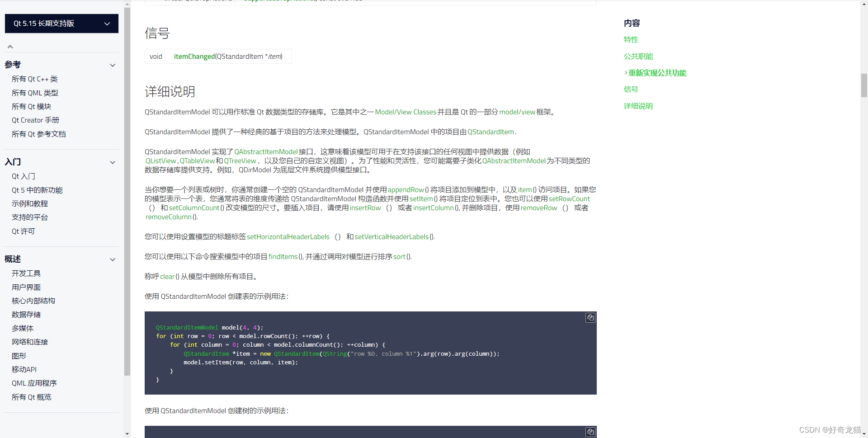Open 开发工具 overview
This screenshot has width=868, height=438.
pyautogui.click(x=26, y=273)
